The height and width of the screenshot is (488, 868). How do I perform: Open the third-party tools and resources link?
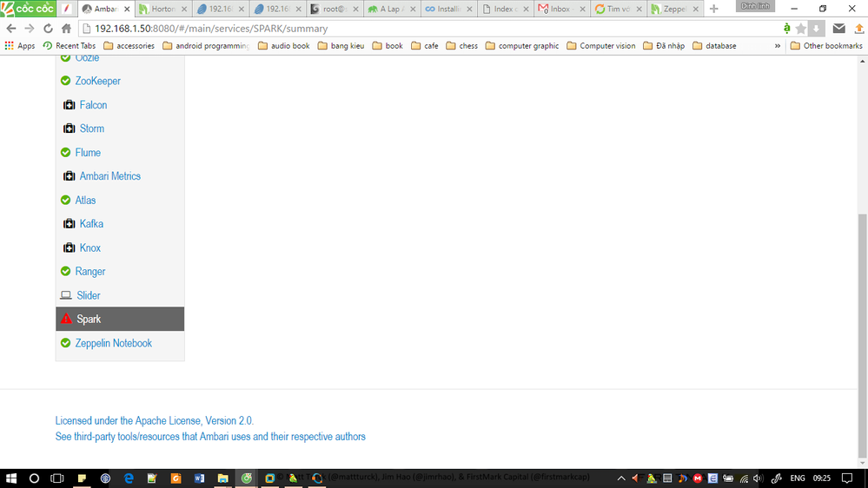[x=210, y=437]
